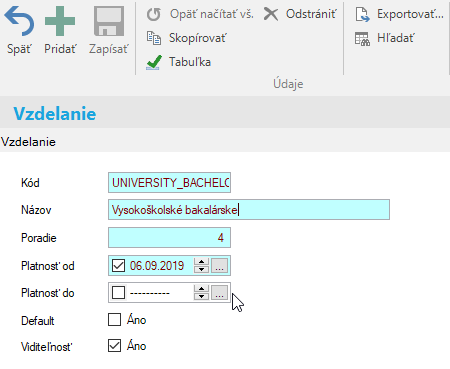Select the Poradie number field
Screen dimensions: 450x369
169,237
